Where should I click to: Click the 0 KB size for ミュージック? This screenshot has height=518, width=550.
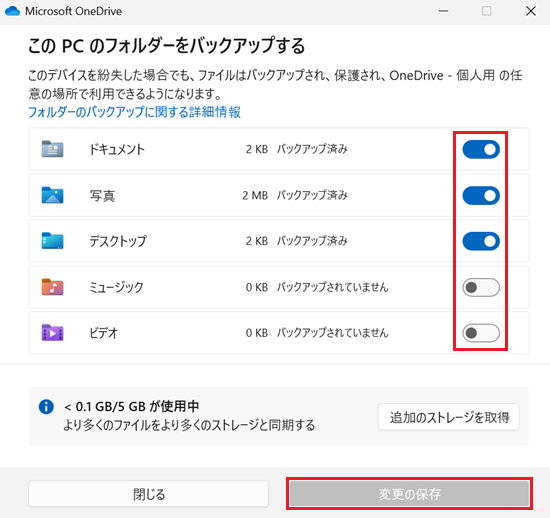click(257, 287)
